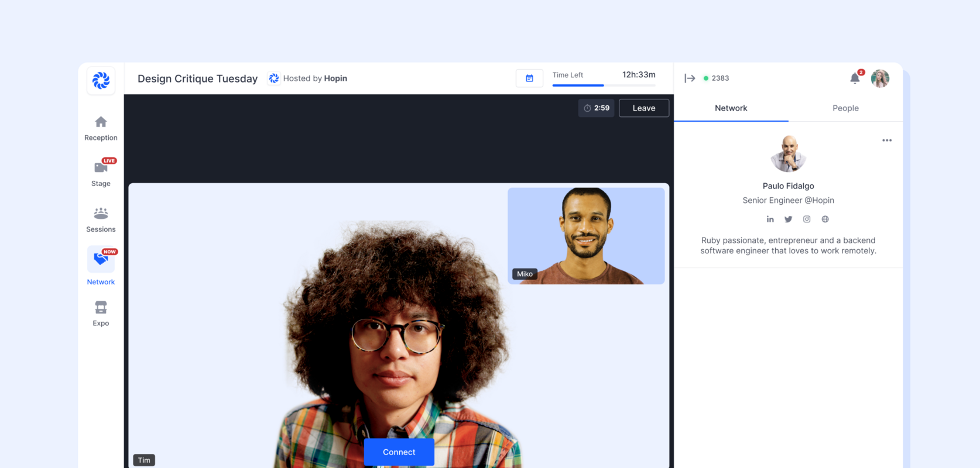Open Paulo's Instagram profile icon
Image resolution: width=980 pixels, height=468 pixels.
[x=807, y=219]
